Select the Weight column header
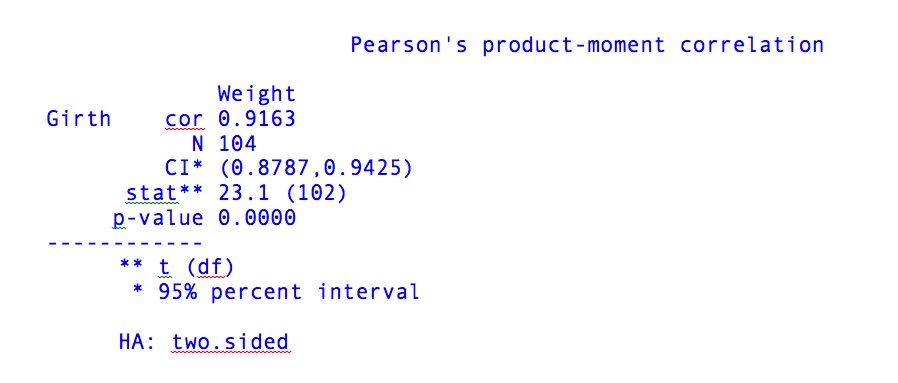898x383 pixels. 257,94
